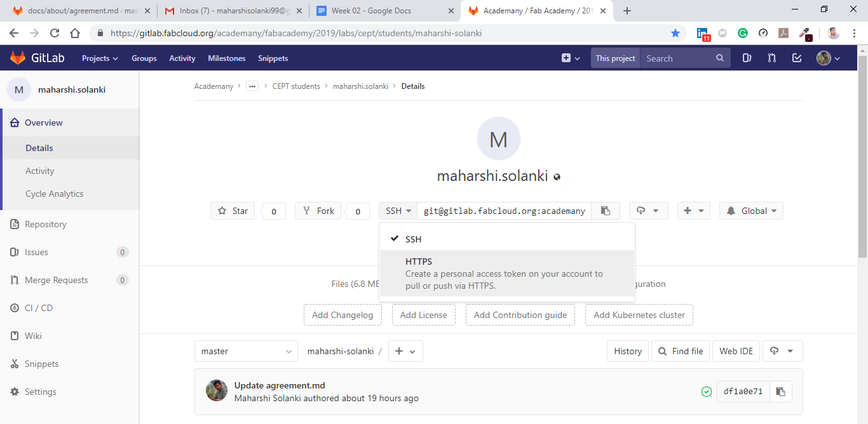
Task: Copy commit SHA df1a0e71
Action: coord(781,392)
